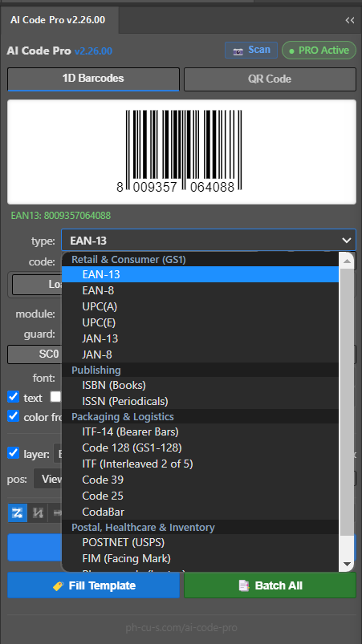The width and height of the screenshot is (362, 644).
Task: Click the v2.26.00 version label
Action: [93, 51]
